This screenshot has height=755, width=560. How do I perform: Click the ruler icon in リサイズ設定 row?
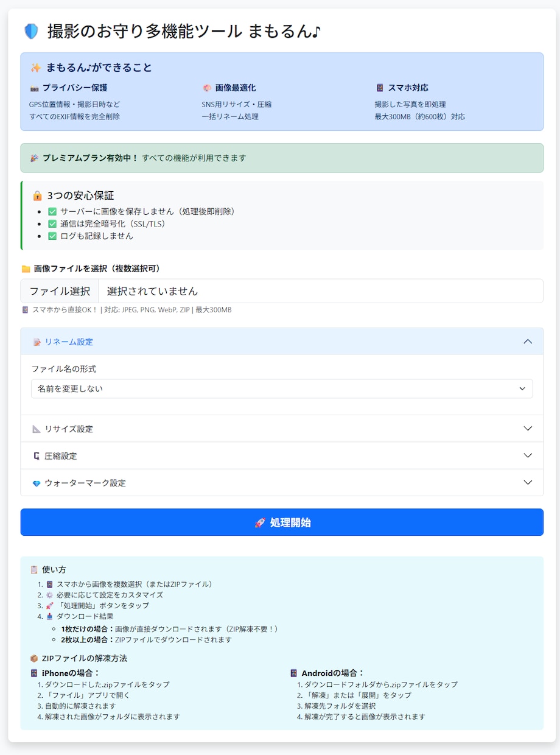(37, 429)
